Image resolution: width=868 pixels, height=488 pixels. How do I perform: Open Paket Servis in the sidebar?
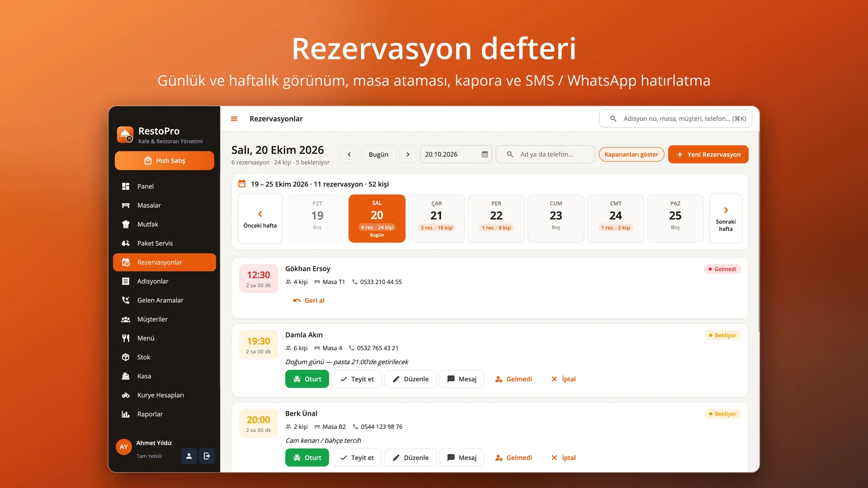[x=165, y=243]
